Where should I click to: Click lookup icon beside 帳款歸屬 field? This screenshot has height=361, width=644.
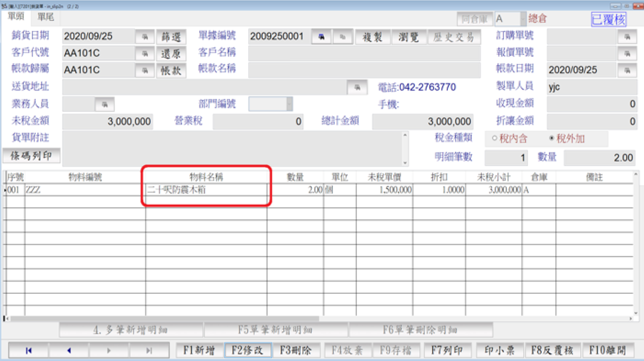tap(144, 70)
